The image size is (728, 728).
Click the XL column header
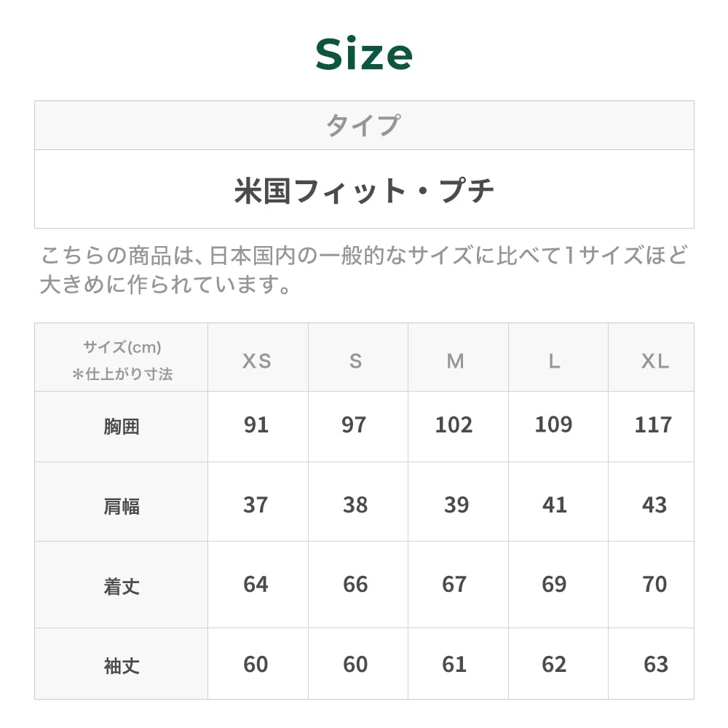[x=654, y=360]
